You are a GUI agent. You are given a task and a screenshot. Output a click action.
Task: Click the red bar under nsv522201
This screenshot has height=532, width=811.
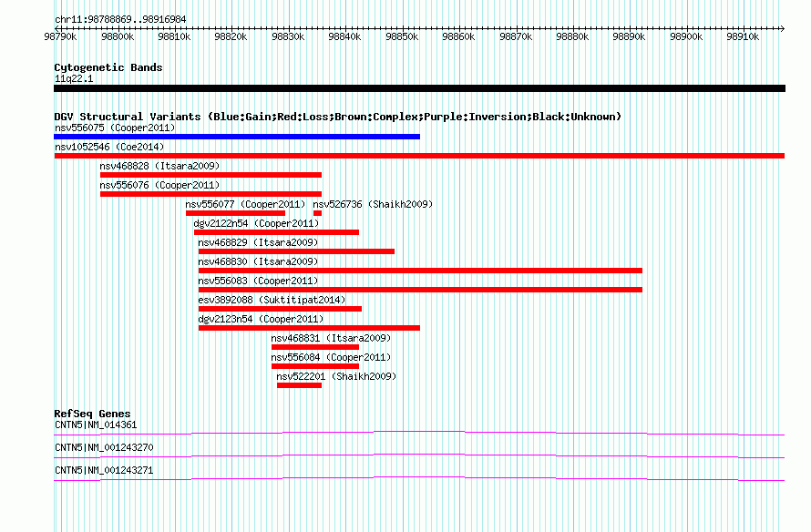[x=299, y=385]
